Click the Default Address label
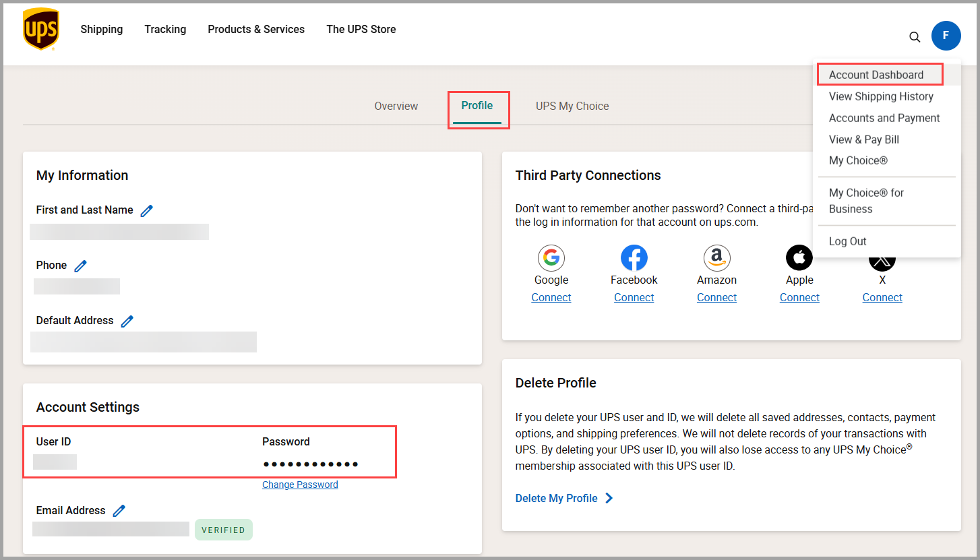The height and width of the screenshot is (560, 980). (75, 321)
